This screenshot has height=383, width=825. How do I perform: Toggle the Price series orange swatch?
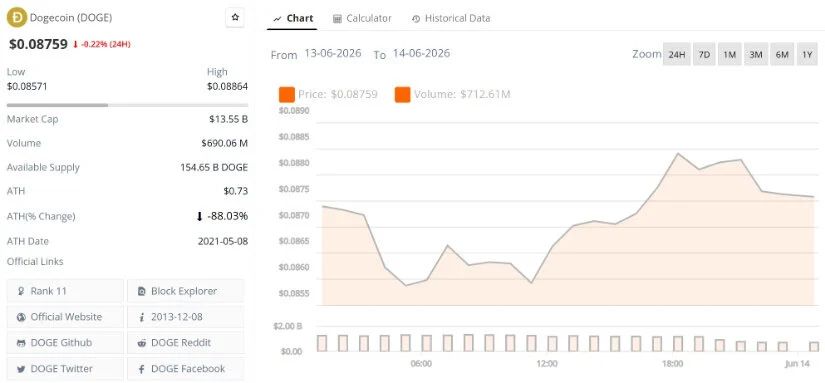click(x=287, y=95)
